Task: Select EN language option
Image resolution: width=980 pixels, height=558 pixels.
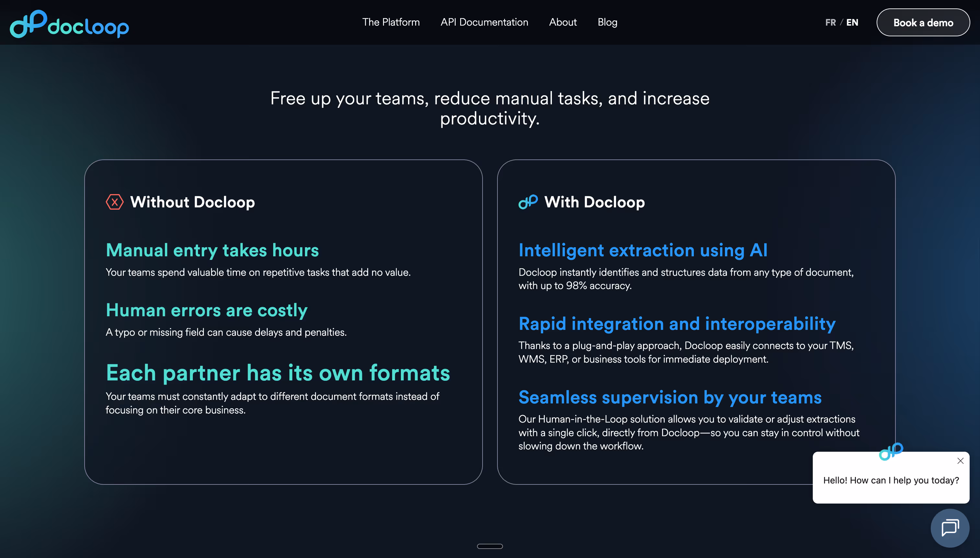Action: click(852, 23)
